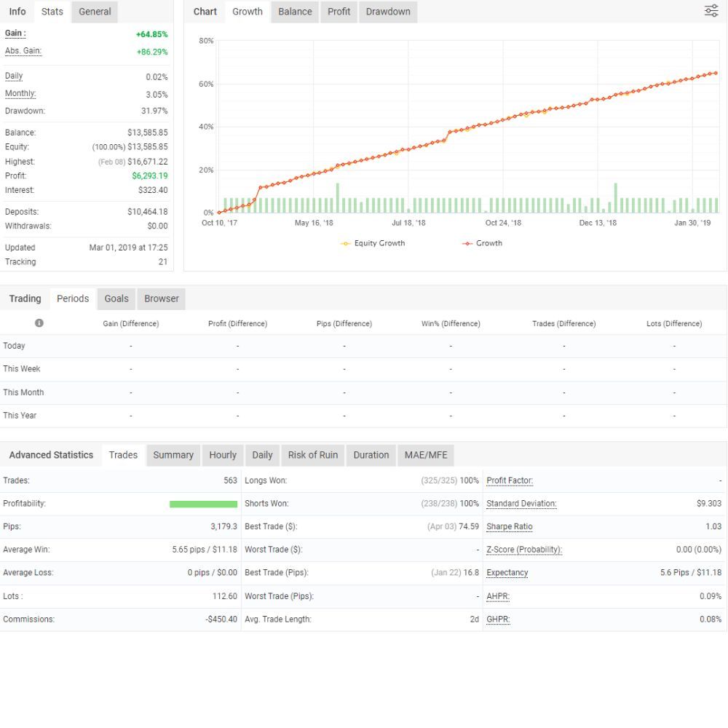Open the Balance chart tab
The height and width of the screenshot is (728, 728).
tap(295, 12)
